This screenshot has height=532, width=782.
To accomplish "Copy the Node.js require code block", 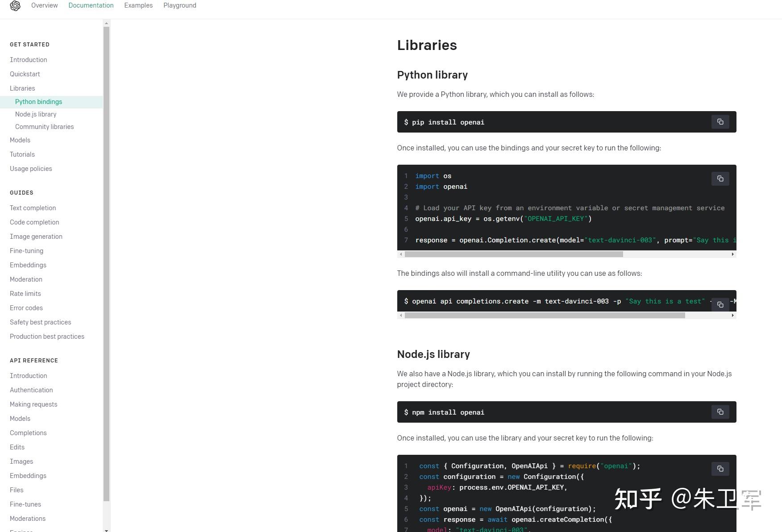I will [720, 469].
